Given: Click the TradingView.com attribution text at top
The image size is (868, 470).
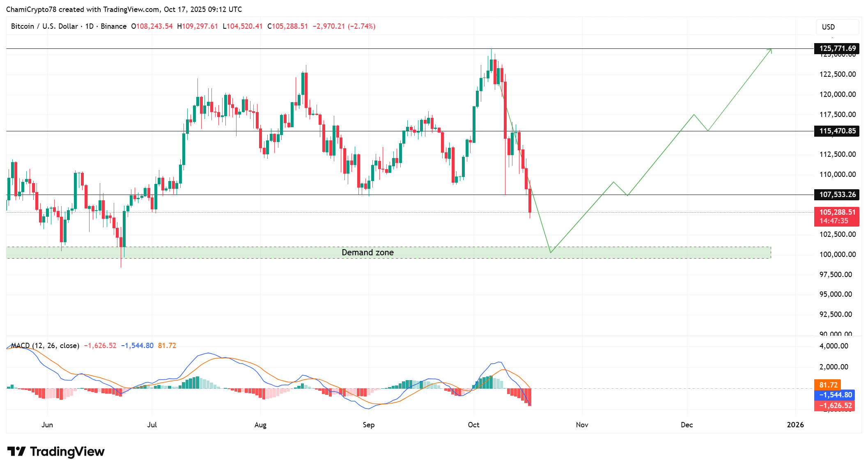Looking at the screenshot, I should point(131,9).
